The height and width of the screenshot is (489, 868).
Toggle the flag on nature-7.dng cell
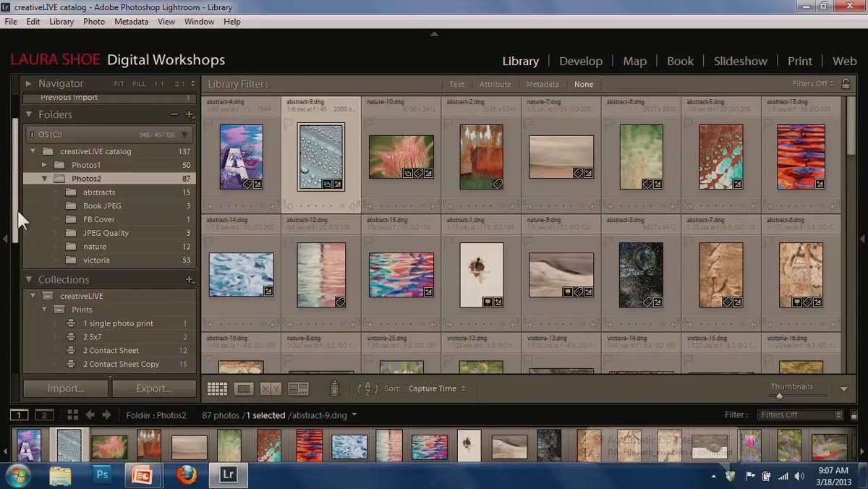pos(528,123)
